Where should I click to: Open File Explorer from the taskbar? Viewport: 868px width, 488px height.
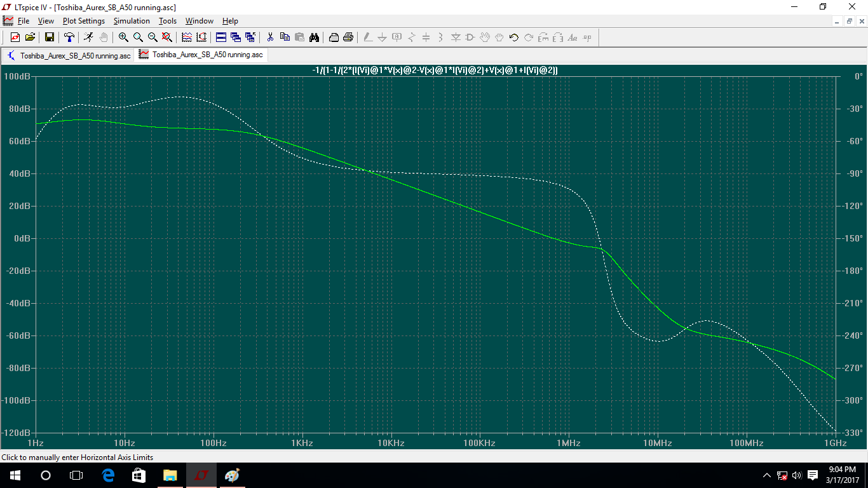pyautogui.click(x=170, y=475)
